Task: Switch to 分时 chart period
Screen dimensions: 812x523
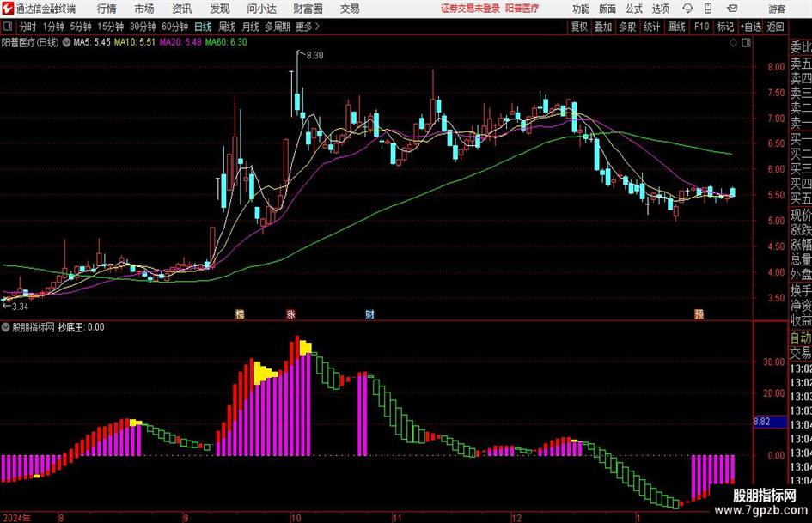Action: click(28, 27)
